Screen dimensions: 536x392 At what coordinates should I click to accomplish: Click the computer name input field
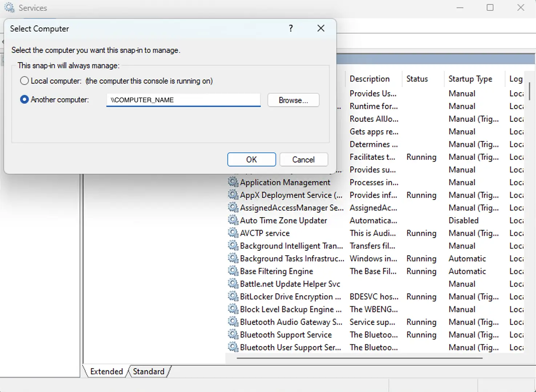coord(183,100)
